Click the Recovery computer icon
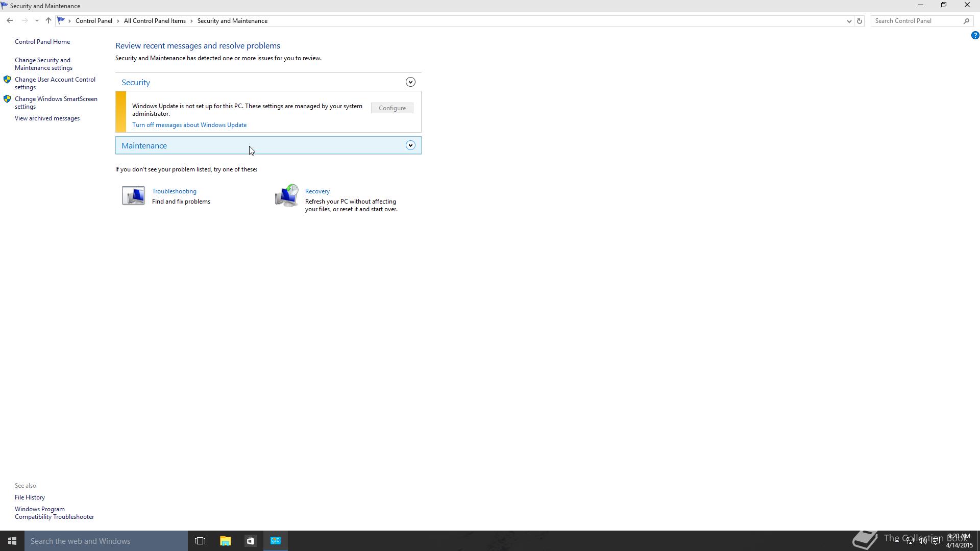980x551 pixels. tap(286, 195)
